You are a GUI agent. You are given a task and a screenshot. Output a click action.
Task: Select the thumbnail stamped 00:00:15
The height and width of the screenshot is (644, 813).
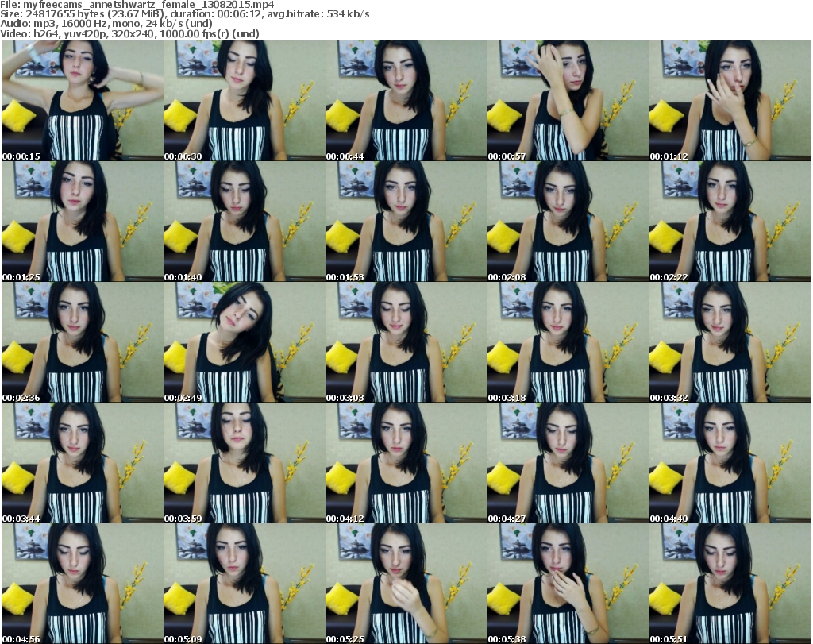click(x=83, y=101)
